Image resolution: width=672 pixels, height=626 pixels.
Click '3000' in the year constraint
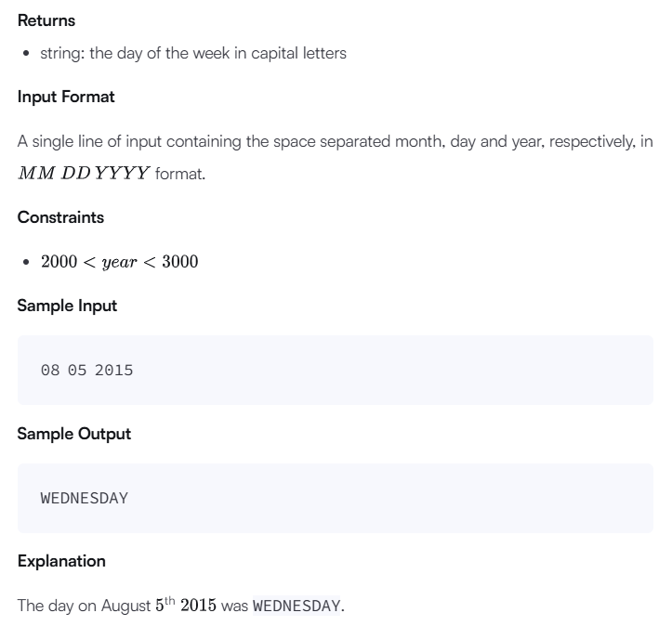[180, 262]
